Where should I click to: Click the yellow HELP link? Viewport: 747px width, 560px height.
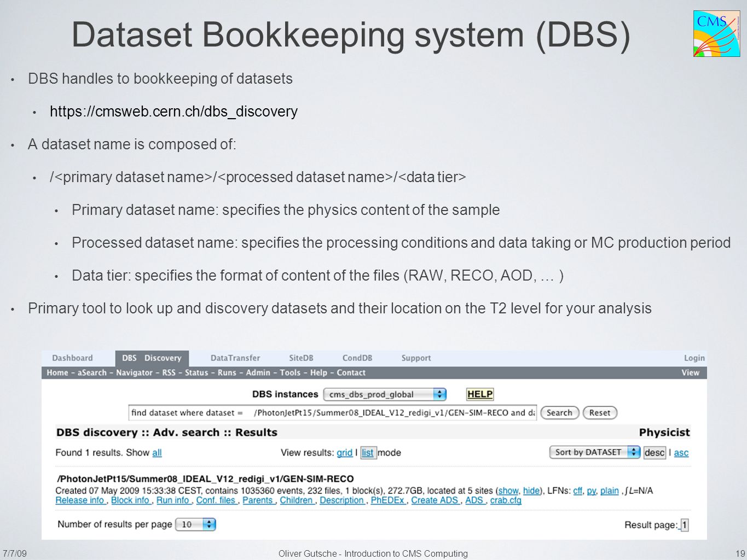(x=480, y=394)
